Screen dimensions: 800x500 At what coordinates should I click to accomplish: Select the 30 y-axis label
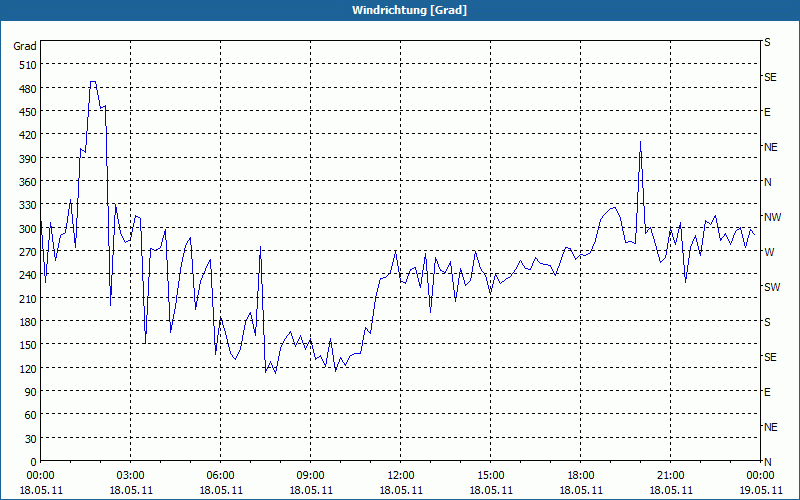[31, 439]
